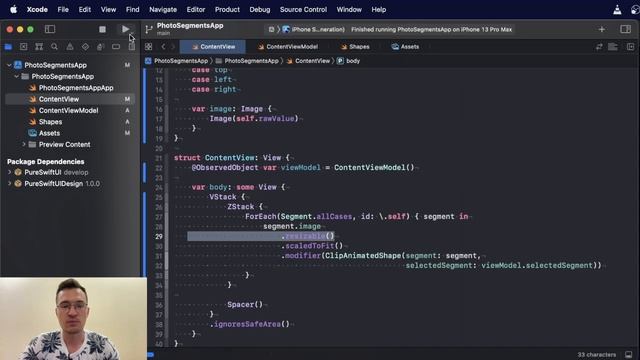Switch to the ContentViewModel tab
Image resolution: width=640 pixels, height=360 pixels.
click(x=288, y=47)
